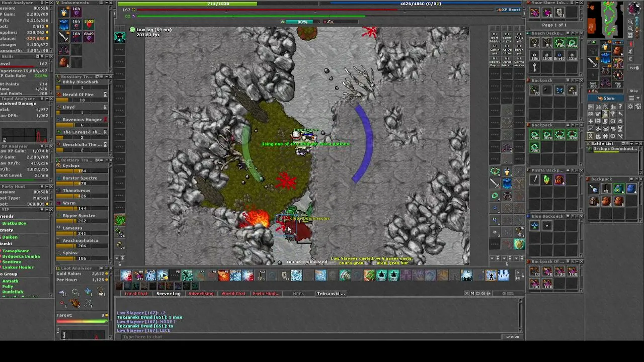This screenshot has width=644, height=362.
Task: Click the 'Type here to chat' input field
Action: click(312, 337)
